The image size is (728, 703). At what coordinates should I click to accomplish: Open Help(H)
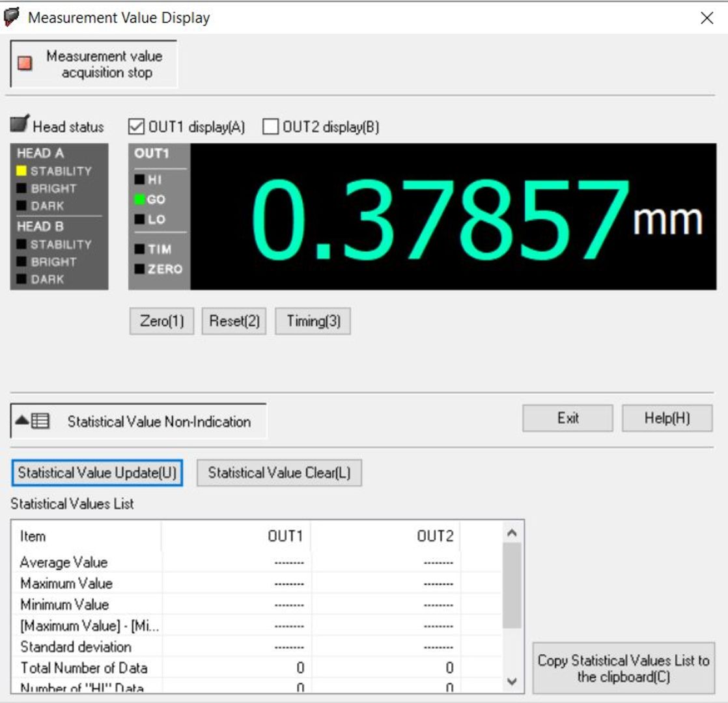coord(667,418)
